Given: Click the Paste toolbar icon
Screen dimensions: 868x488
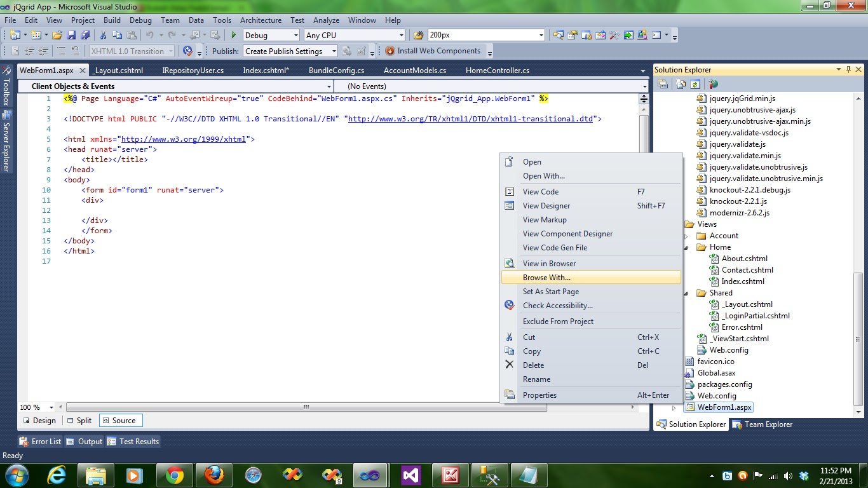Looking at the screenshot, I should click(132, 36).
